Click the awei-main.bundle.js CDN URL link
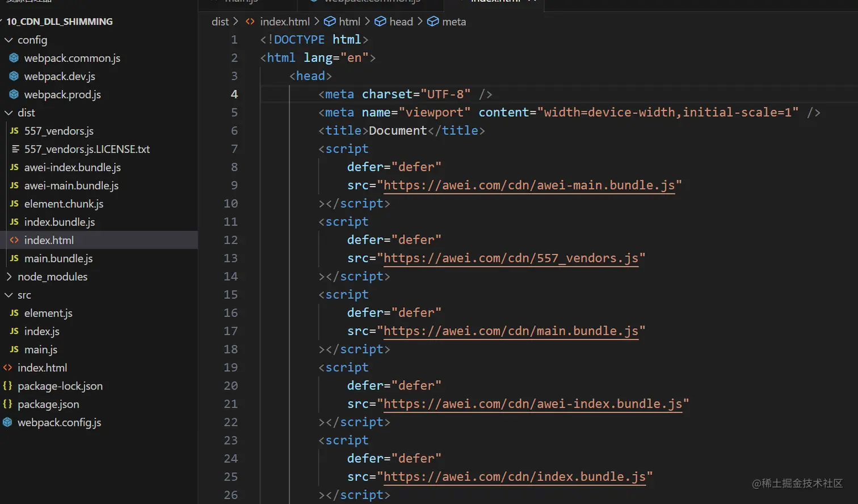 coord(529,185)
